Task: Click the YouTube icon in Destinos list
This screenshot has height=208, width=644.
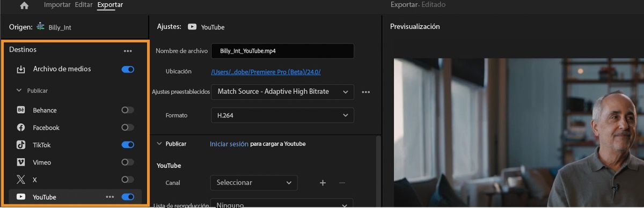Action: pos(21,197)
